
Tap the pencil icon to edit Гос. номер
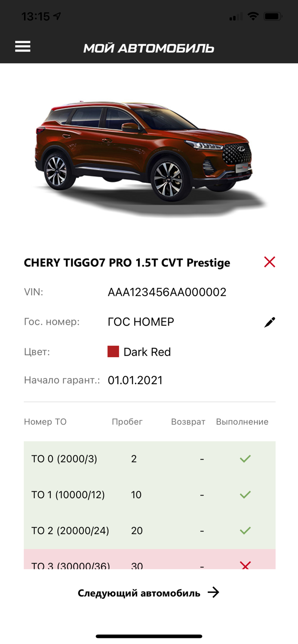click(x=269, y=322)
